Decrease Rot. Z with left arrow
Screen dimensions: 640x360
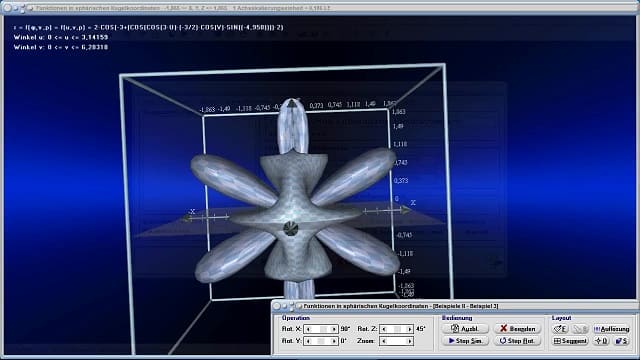coord(384,329)
